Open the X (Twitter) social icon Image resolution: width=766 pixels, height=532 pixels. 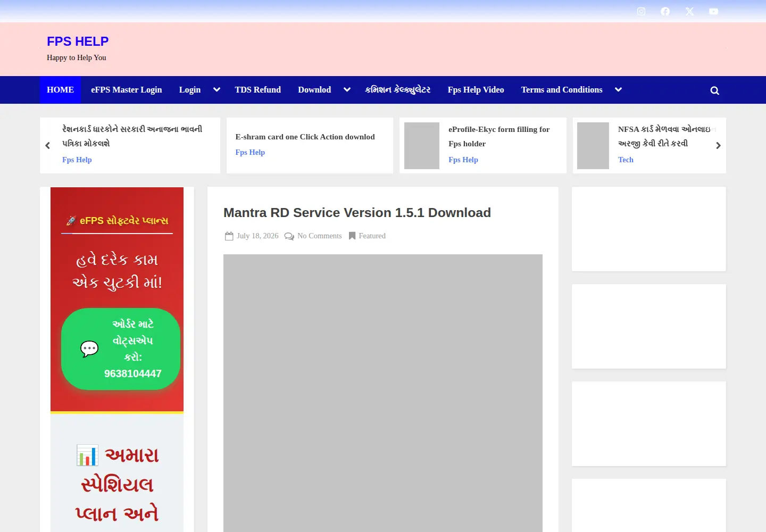[689, 11]
